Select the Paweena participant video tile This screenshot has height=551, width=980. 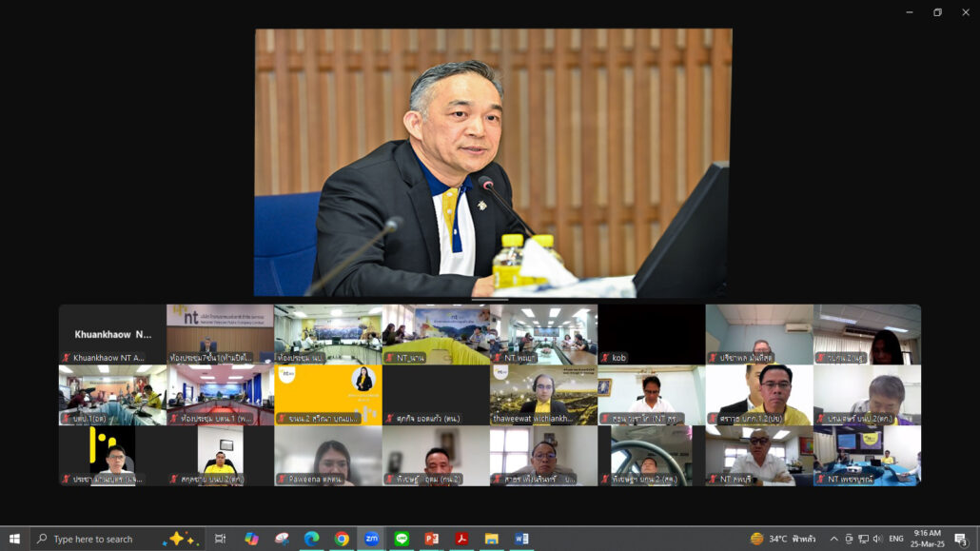327,455
